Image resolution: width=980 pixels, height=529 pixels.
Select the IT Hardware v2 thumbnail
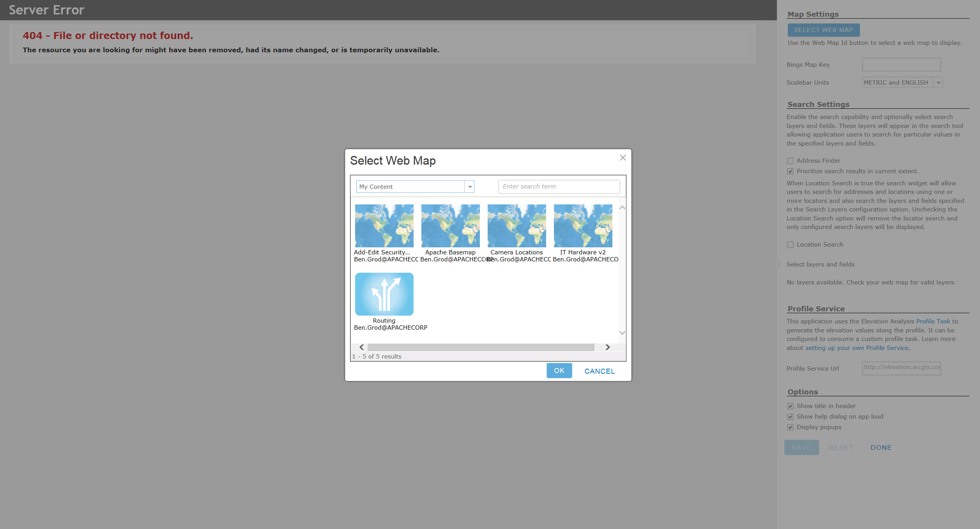tap(583, 225)
